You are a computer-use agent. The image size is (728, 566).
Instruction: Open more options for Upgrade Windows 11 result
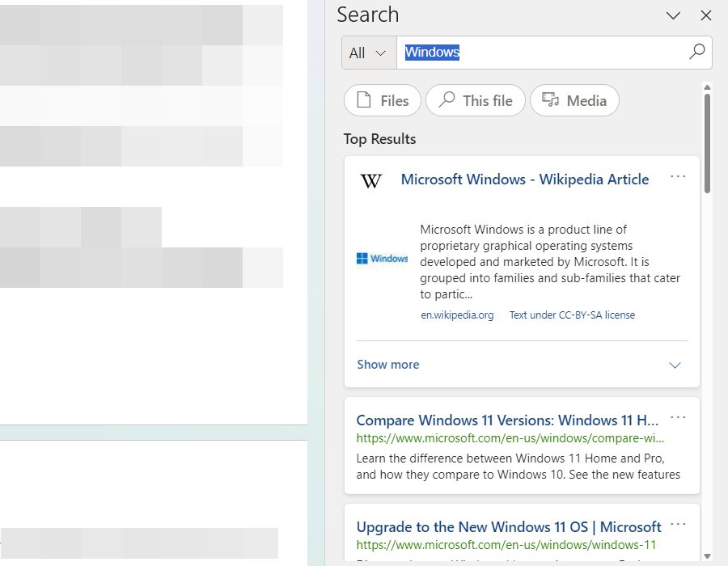pos(678,524)
